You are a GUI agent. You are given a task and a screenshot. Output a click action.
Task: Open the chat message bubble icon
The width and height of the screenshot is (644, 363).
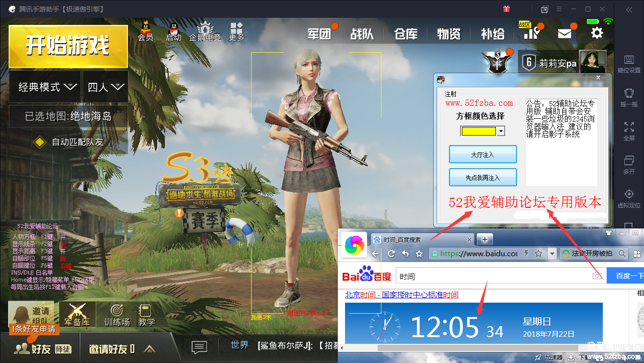pyautogui.click(x=199, y=347)
